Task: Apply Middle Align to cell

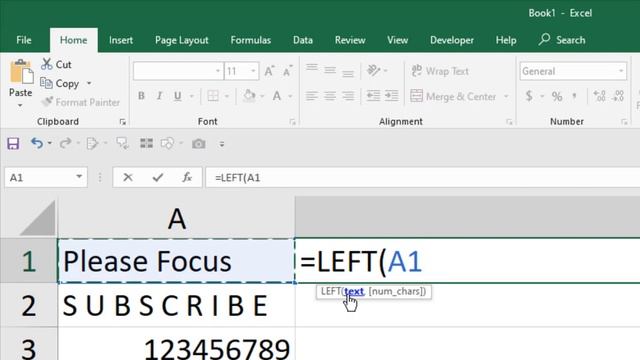Action: click(330, 71)
